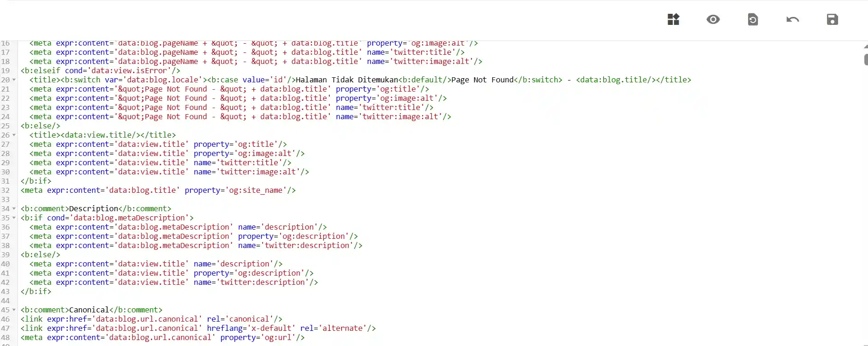This screenshot has width=868, height=346.
Task: Click line number 39 in the gutter
Action: point(5,255)
